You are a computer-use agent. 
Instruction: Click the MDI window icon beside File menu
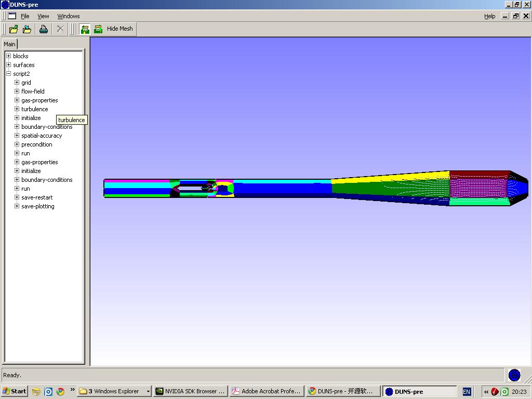11,16
